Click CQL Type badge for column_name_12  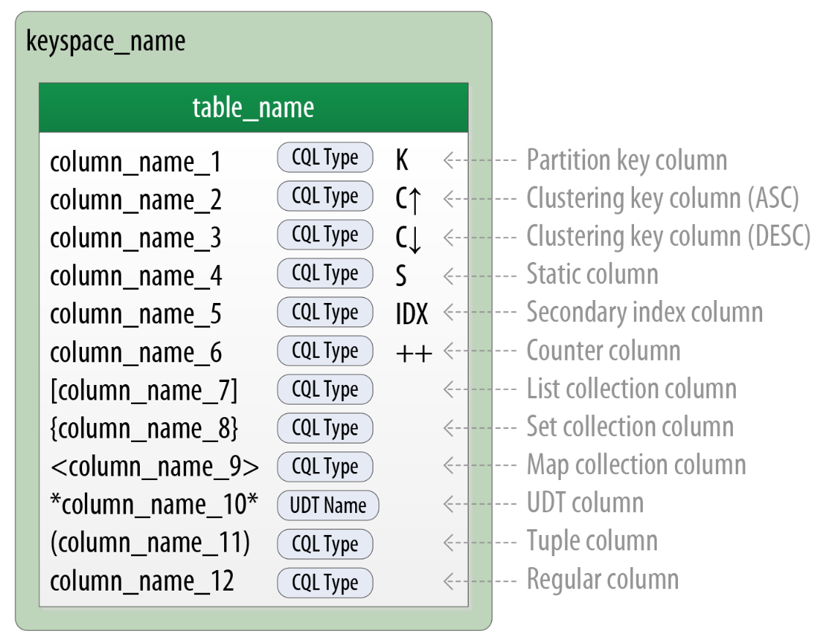(325, 583)
